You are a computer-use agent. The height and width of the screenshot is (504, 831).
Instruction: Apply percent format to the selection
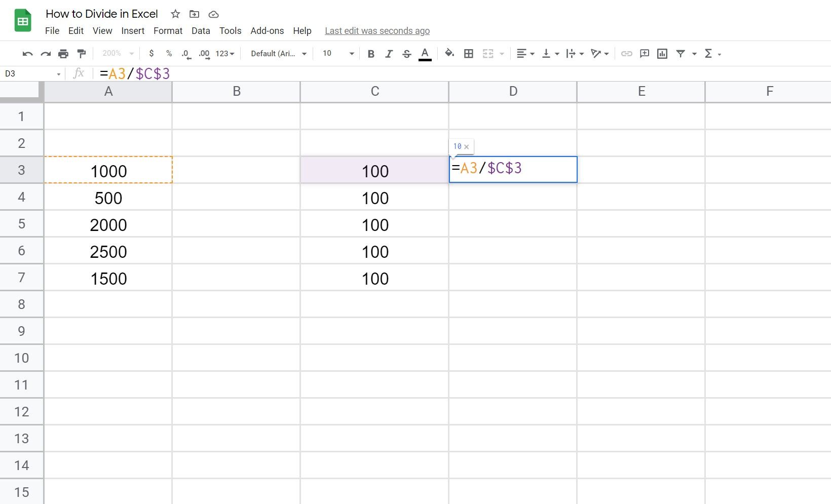(169, 53)
